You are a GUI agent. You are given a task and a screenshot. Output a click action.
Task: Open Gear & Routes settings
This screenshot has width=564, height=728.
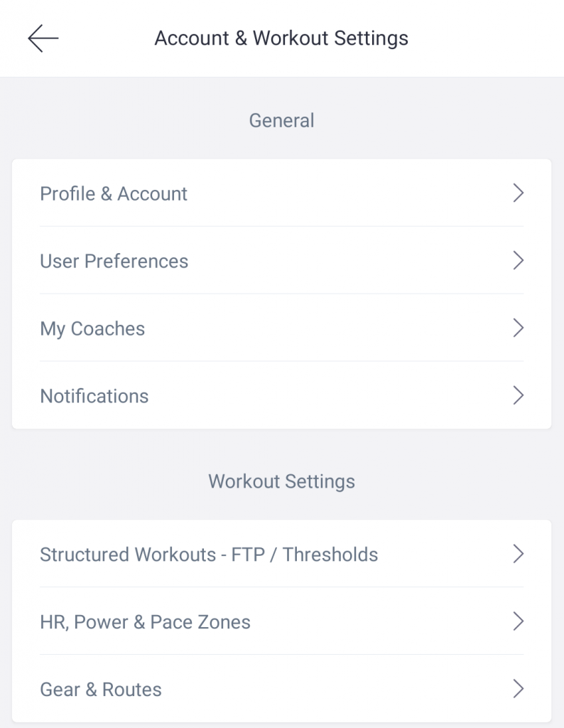281,689
